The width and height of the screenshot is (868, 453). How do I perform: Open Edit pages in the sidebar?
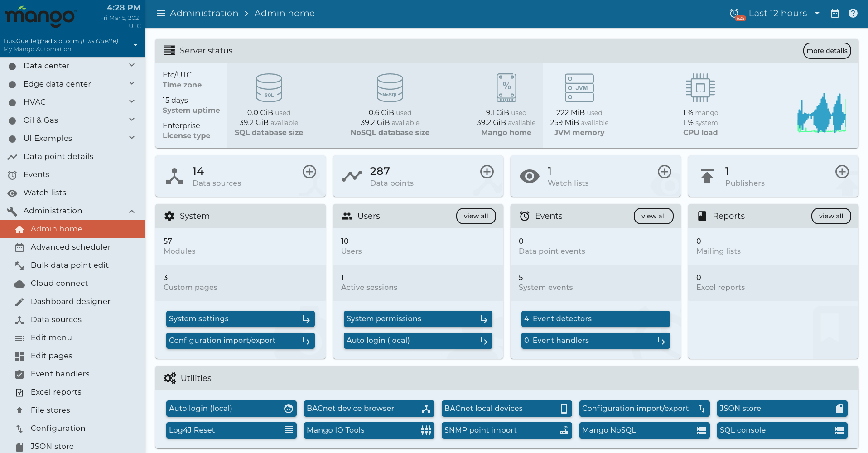(72, 356)
